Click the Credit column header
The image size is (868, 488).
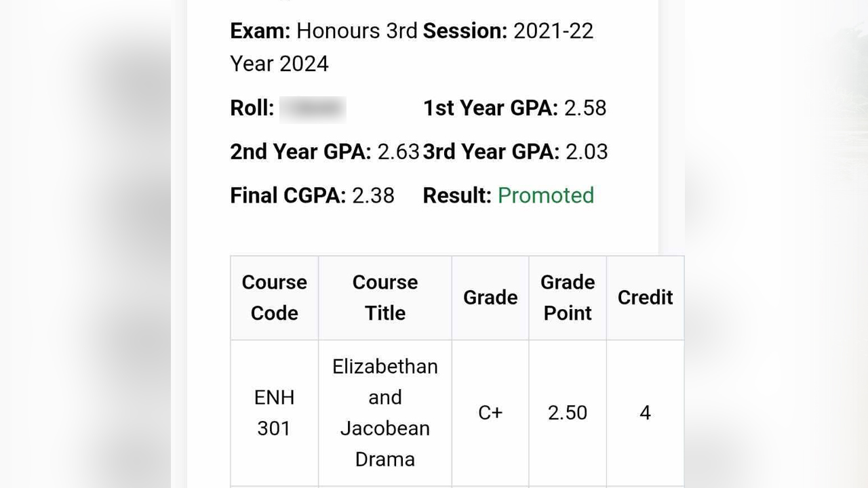[645, 298]
